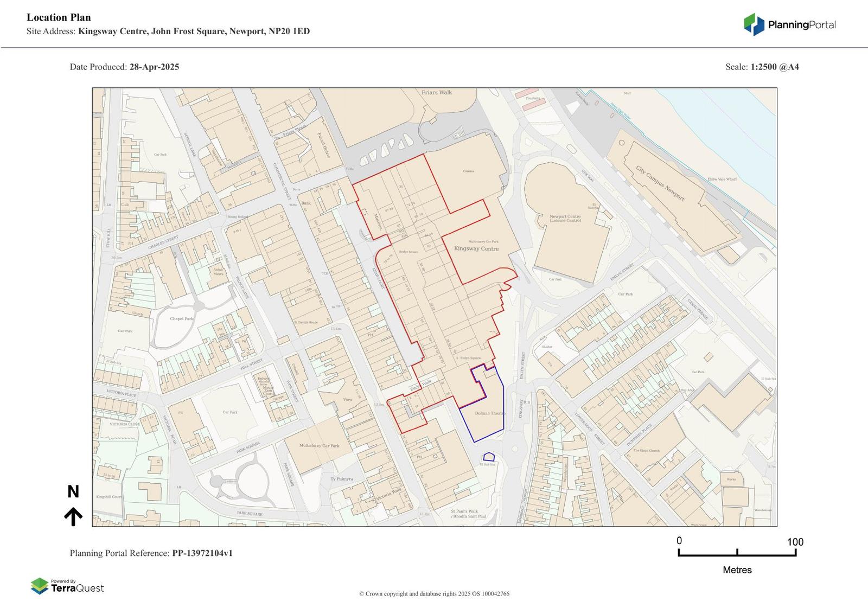Image resolution: width=868 pixels, height=614 pixels.
Task: Click the small blue El Sub Sta outline
Action: [x=489, y=457]
